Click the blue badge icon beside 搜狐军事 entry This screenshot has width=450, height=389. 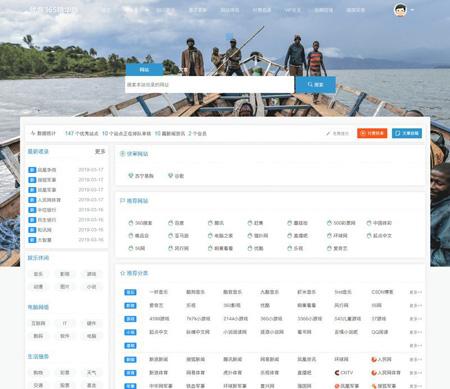[x=32, y=180]
